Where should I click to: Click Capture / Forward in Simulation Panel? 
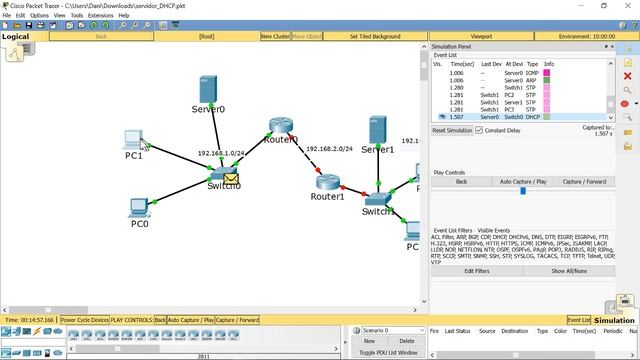click(584, 182)
